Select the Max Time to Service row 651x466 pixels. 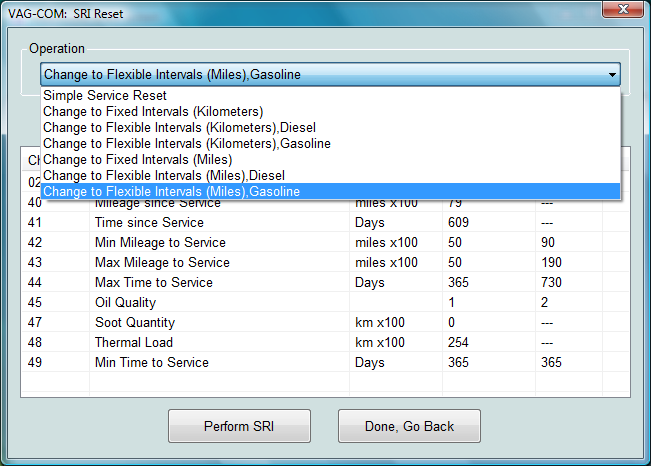tap(326, 282)
